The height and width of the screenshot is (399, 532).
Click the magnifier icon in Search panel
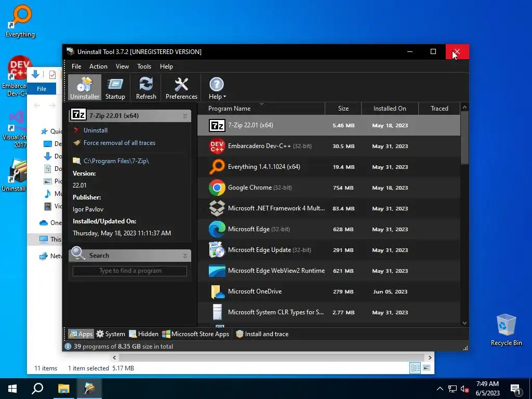click(78, 254)
